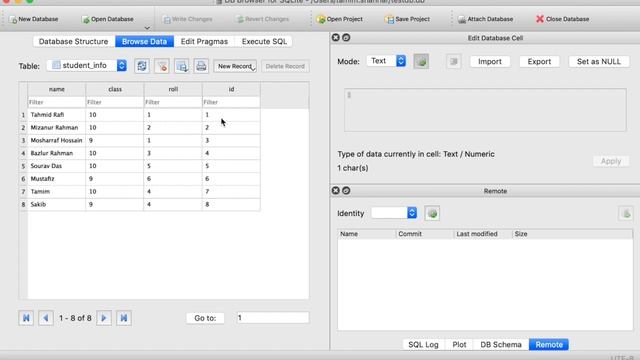The height and width of the screenshot is (360, 640).
Task: Select row header number 8
Action: pyautogui.click(x=23, y=204)
